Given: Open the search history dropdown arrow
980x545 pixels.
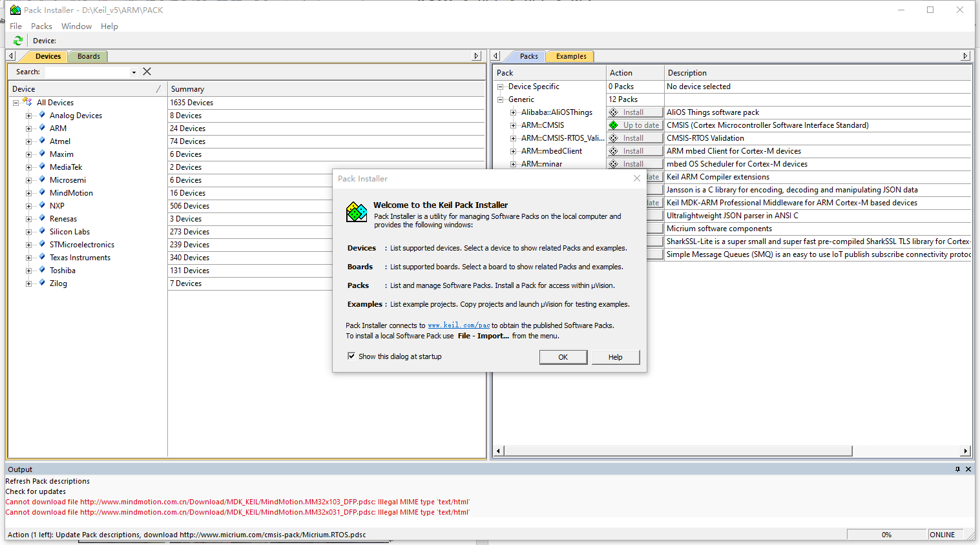Looking at the screenshot, I should [134, 72].
